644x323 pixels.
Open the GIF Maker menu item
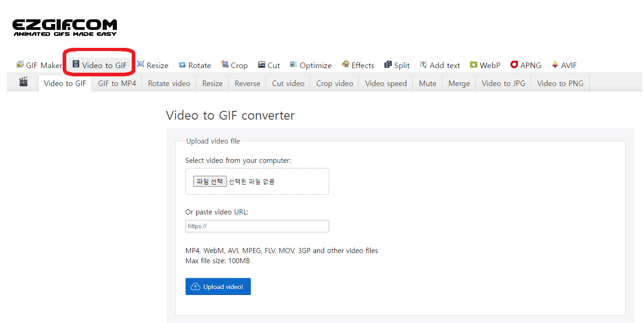click(x=39, y=65)
